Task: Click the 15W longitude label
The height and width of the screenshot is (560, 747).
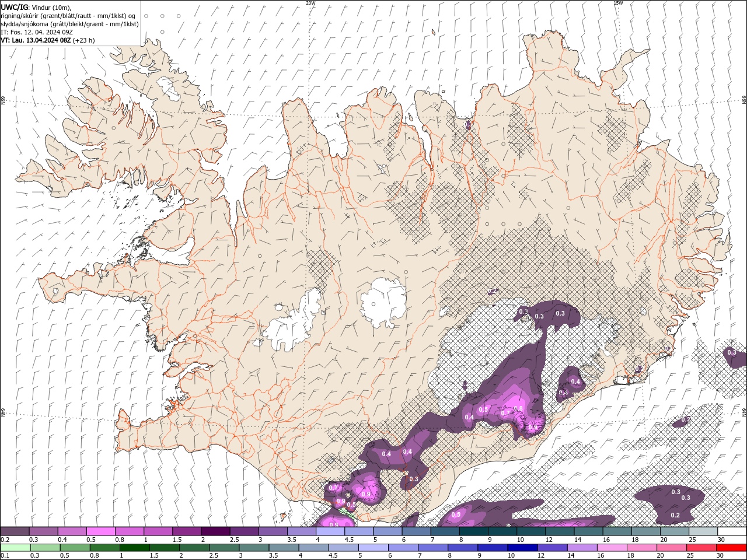Action: tap(618, 3)
